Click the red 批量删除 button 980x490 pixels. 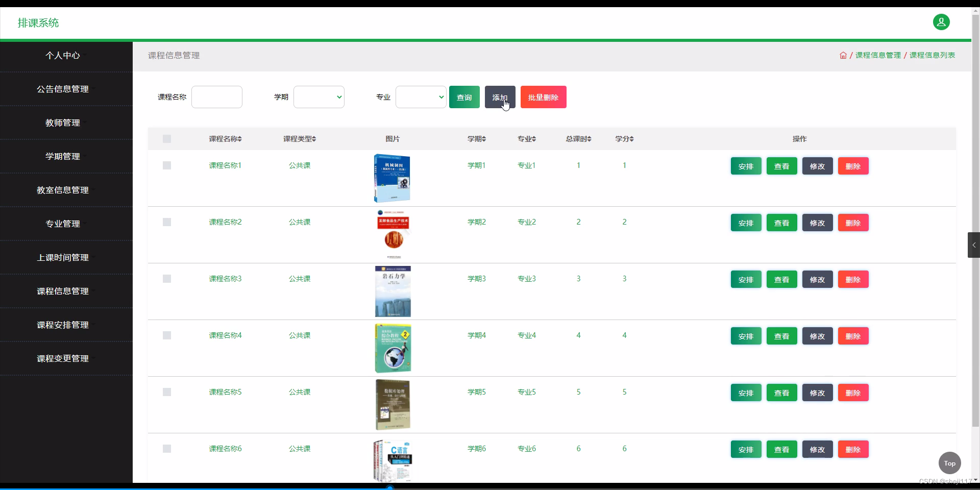(x=544, y=97)
